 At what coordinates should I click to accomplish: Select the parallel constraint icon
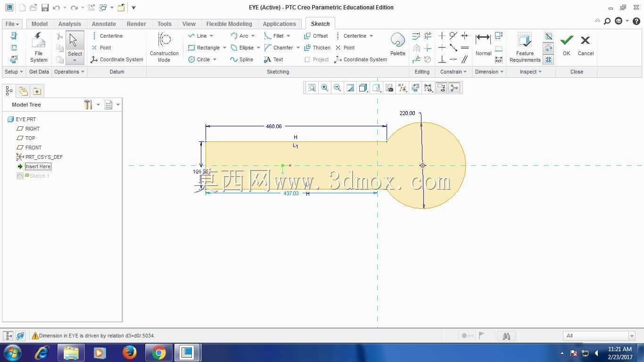465,59
